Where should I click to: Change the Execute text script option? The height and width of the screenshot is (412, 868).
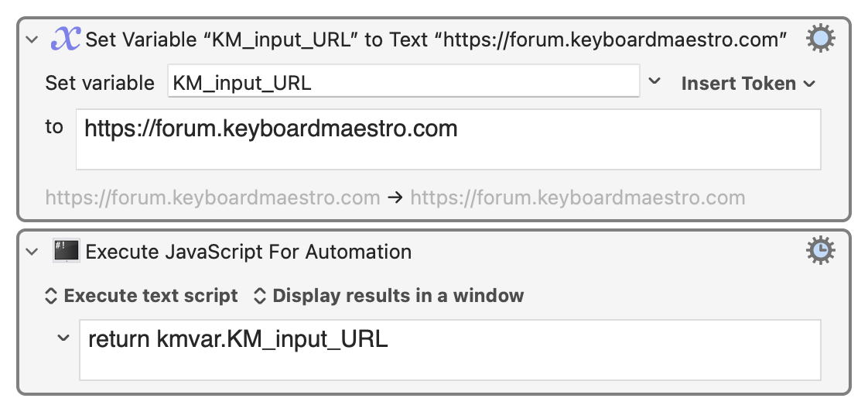coord(141,296)
